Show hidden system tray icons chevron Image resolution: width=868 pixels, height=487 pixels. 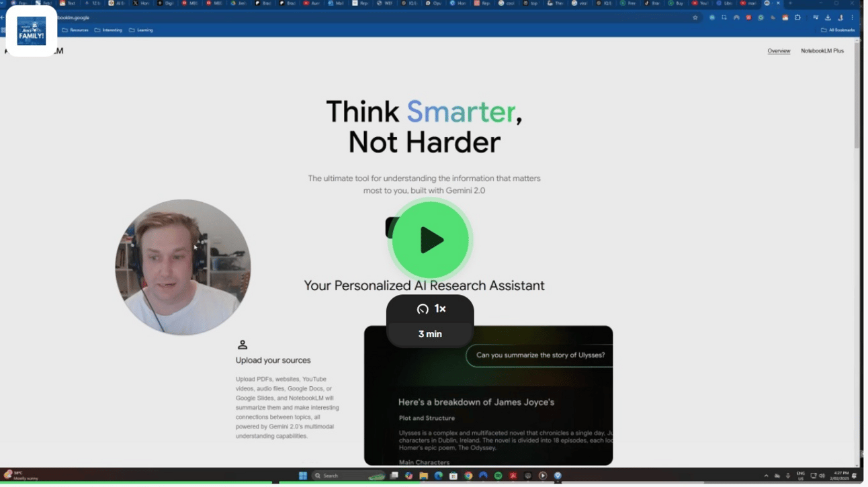tap(767, 476)
